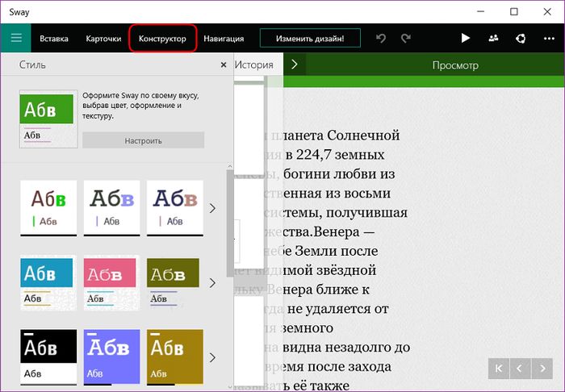Viewport: 565px width, 392px height.
Task: Click the Redo arrow icon
Action: (405, 38)
